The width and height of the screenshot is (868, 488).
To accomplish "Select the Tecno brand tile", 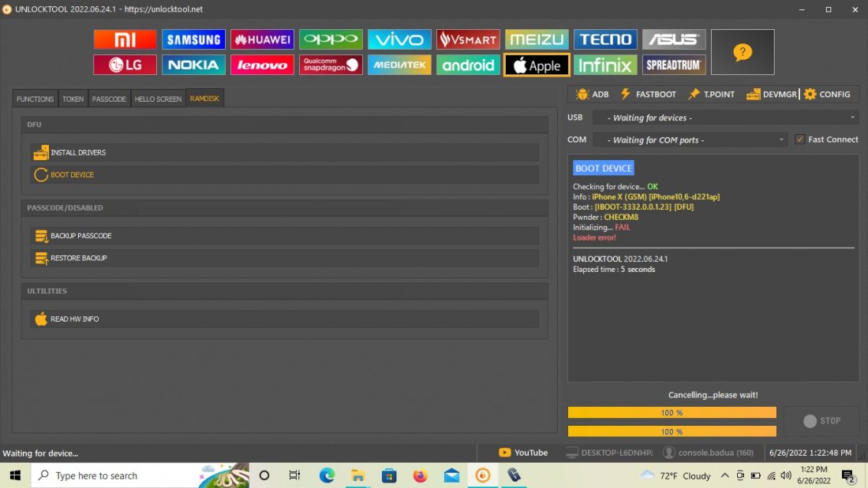I will click(x=605, y=39).
